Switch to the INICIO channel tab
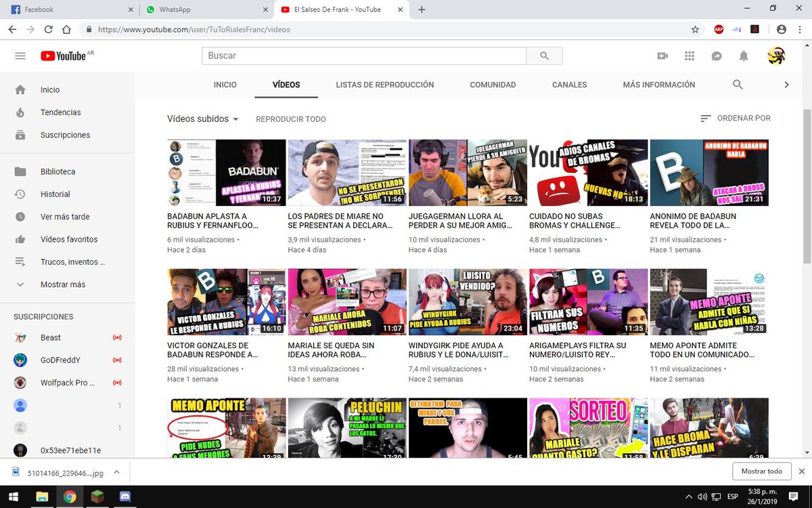 (225, 85)
